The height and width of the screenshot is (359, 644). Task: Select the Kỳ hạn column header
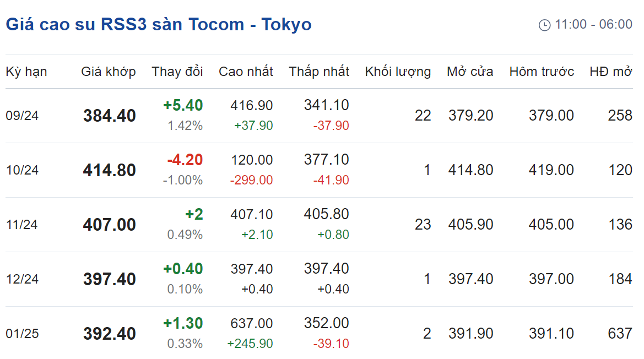26,72
